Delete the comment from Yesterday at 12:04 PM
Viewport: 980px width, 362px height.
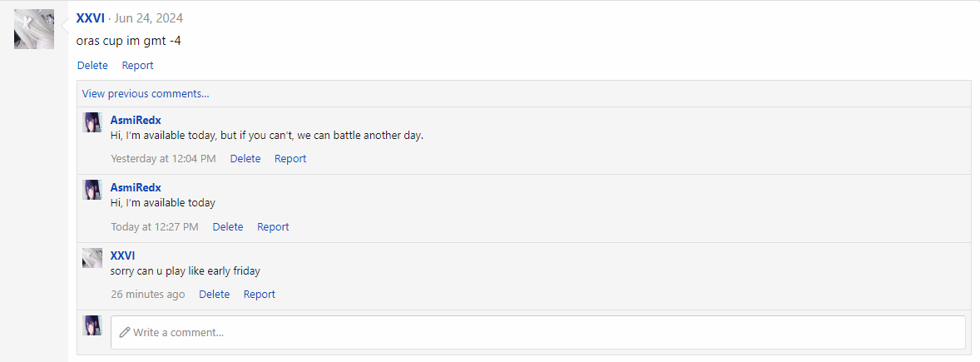[245, 159]
